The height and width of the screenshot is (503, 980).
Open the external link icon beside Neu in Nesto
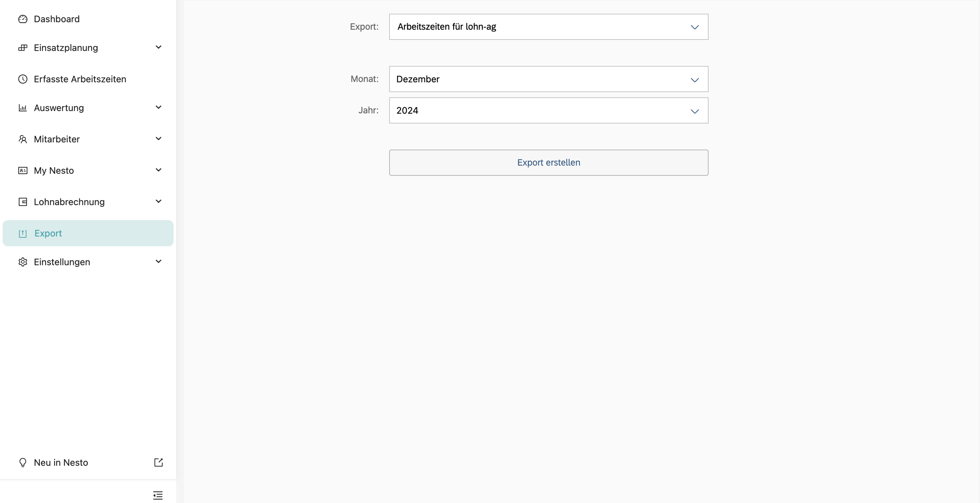coord(158,462)
